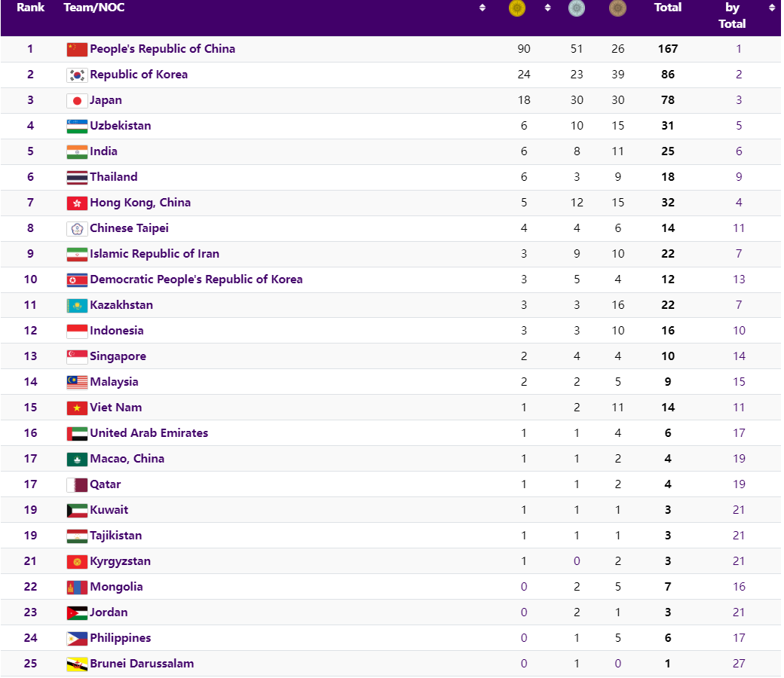Click China's total medal count 167
The image size is (784, 678).
(667, 49)
